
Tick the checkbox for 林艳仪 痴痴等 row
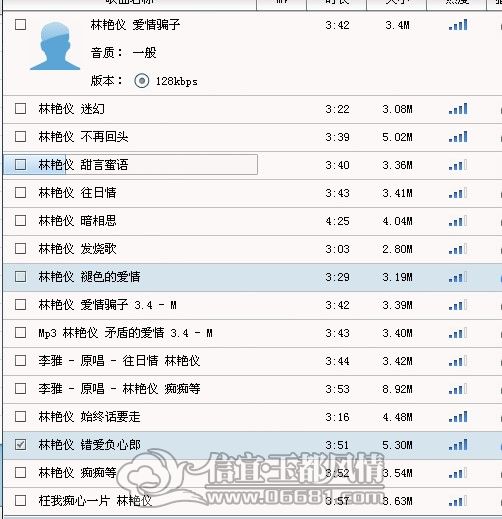[x=21, y=472]
